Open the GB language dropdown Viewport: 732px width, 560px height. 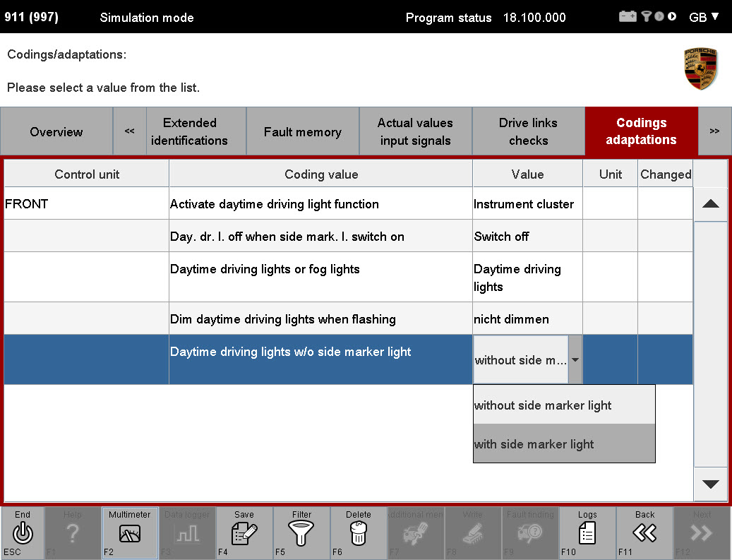(x=704, y=17)
